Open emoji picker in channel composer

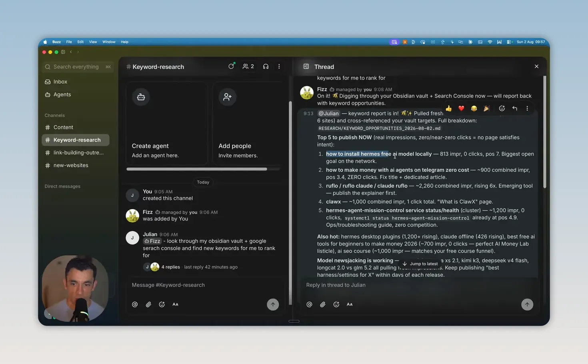click(x=162, y=304)
